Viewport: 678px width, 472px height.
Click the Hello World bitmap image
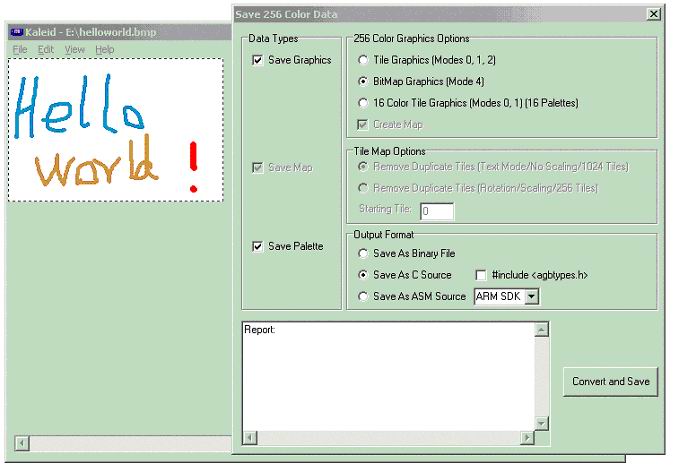click(115, 130)
